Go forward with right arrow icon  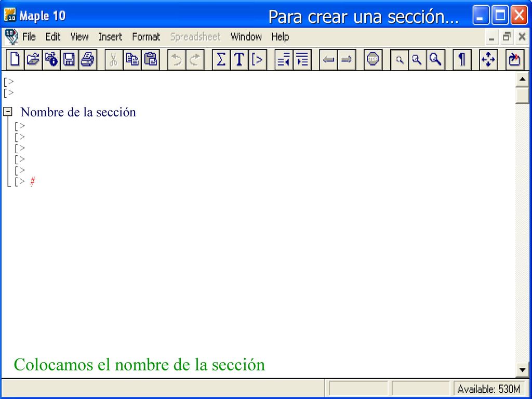(x=347, y=60)
